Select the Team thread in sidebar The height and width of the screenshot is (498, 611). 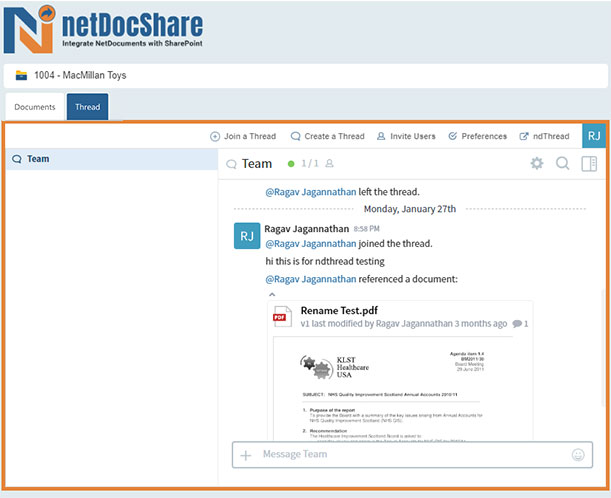[x=112, y=159]
